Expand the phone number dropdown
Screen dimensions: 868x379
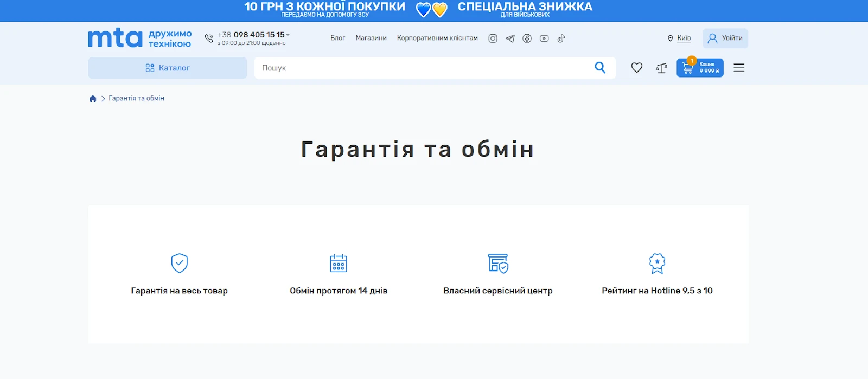(x=288, y=35)
